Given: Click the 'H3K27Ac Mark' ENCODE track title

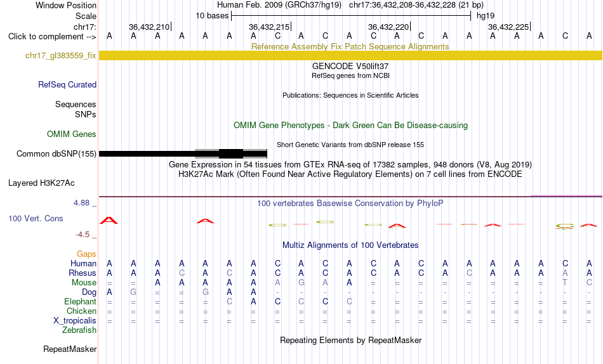Looking at the screenshot, I should (x=350, y=174).
